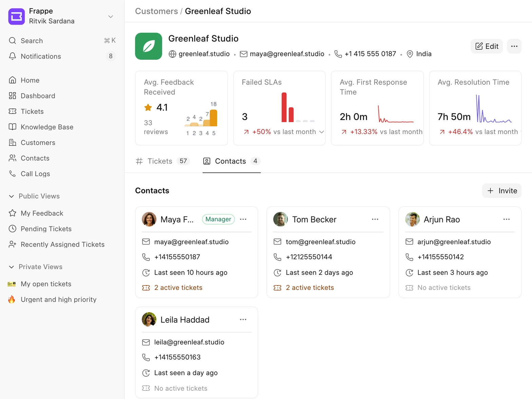Collapse the Private Views section
Screen dimensions: 532x399
[12, 267]
